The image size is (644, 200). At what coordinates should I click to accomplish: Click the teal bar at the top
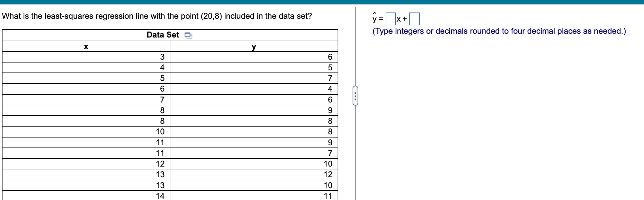322,2
